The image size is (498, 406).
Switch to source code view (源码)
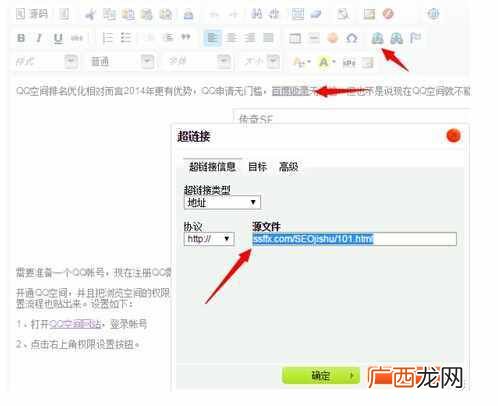(x=32, y=14)
